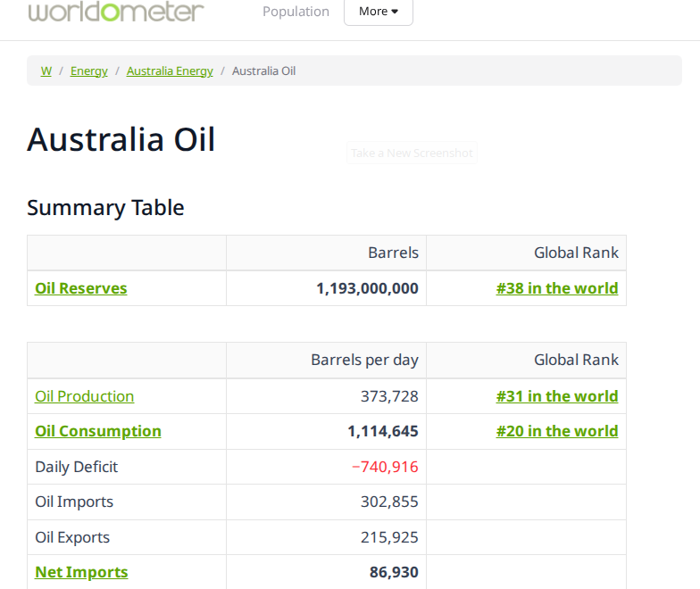Open the Oil Reserves link
Screen dimensions: 700x589
click(x=81, y=288)
